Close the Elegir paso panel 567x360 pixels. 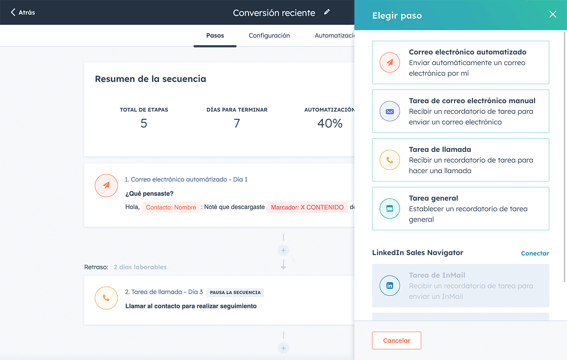click(x=553, y=14)
